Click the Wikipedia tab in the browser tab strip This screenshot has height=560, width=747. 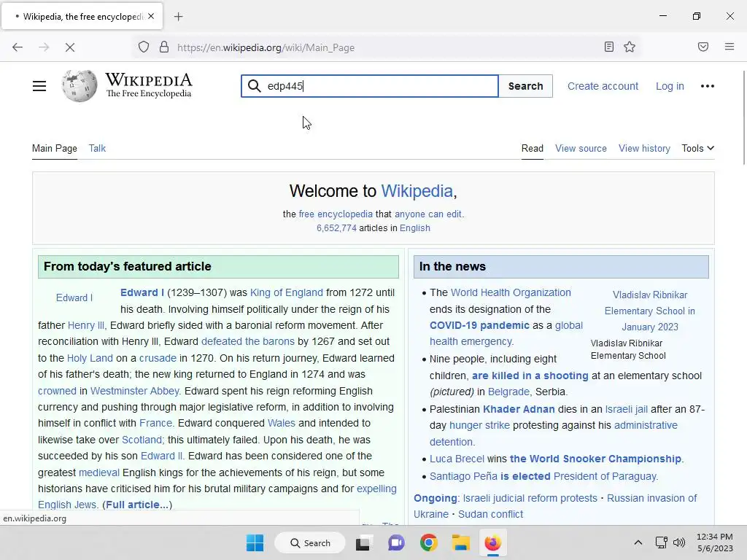coord(82,17)
